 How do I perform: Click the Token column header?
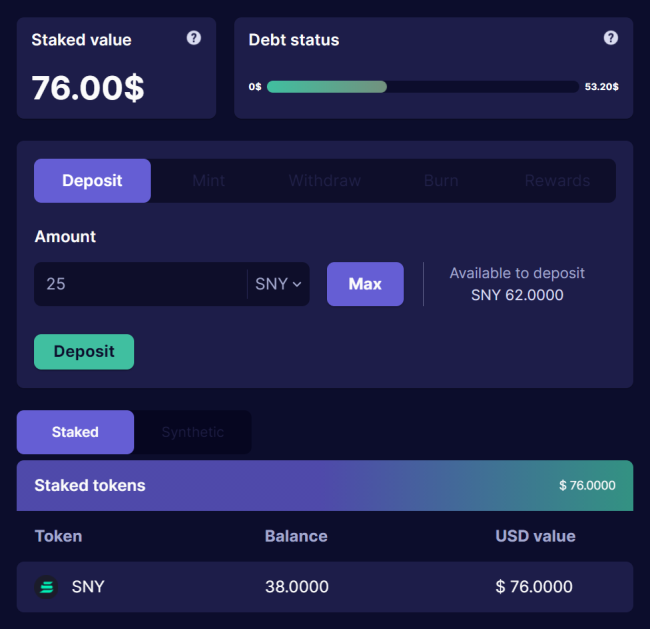tap(58, 536)
